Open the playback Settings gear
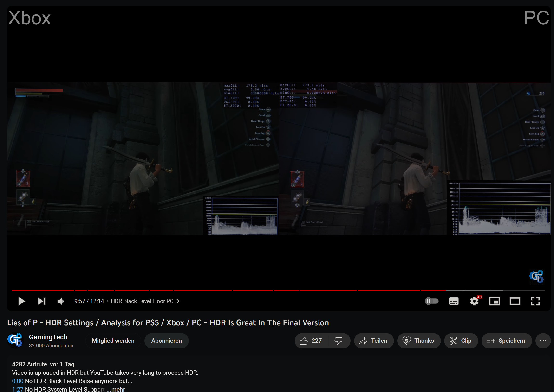Screen dimensions: 554x392 pos(474,301)
